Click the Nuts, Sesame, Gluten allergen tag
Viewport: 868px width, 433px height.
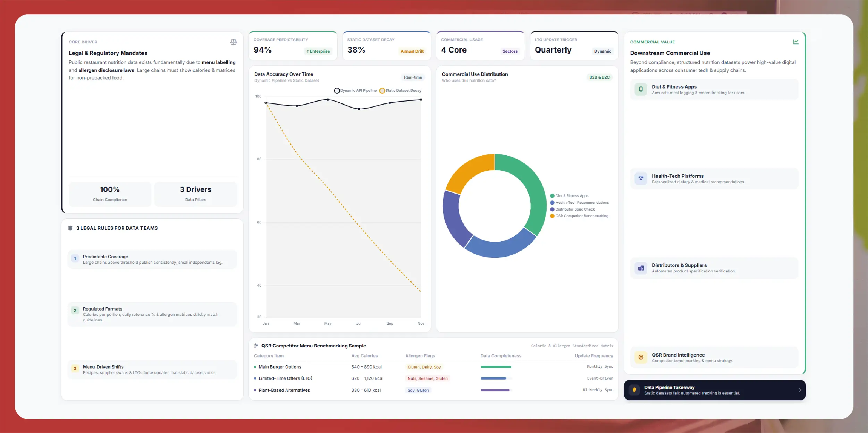point(428,379)
